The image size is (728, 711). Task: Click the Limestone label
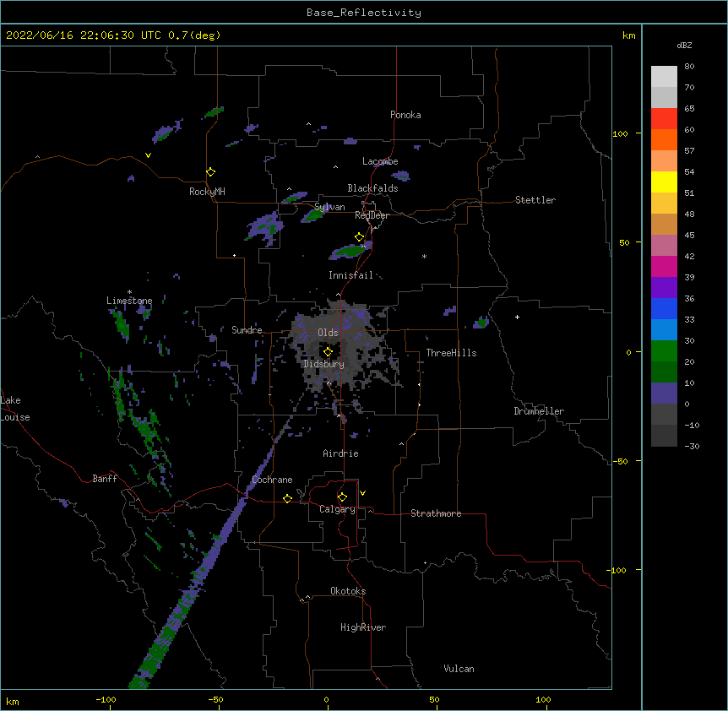click(129, 301)
